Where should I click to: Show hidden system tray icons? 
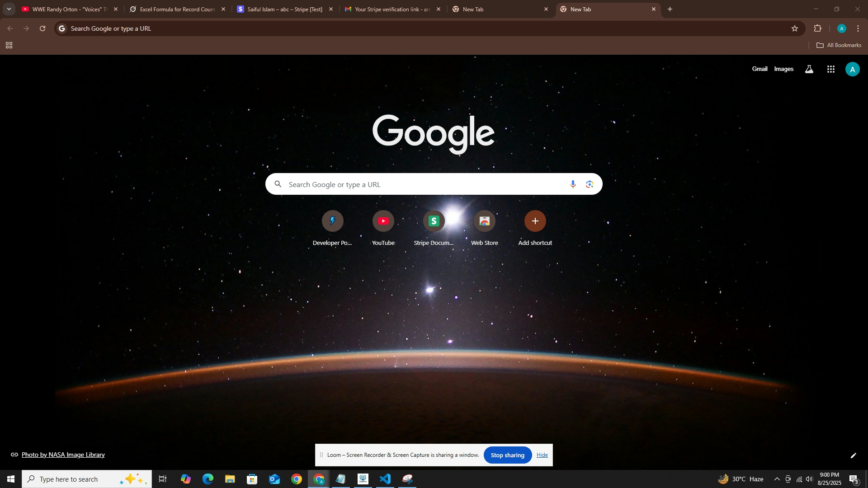777,479
